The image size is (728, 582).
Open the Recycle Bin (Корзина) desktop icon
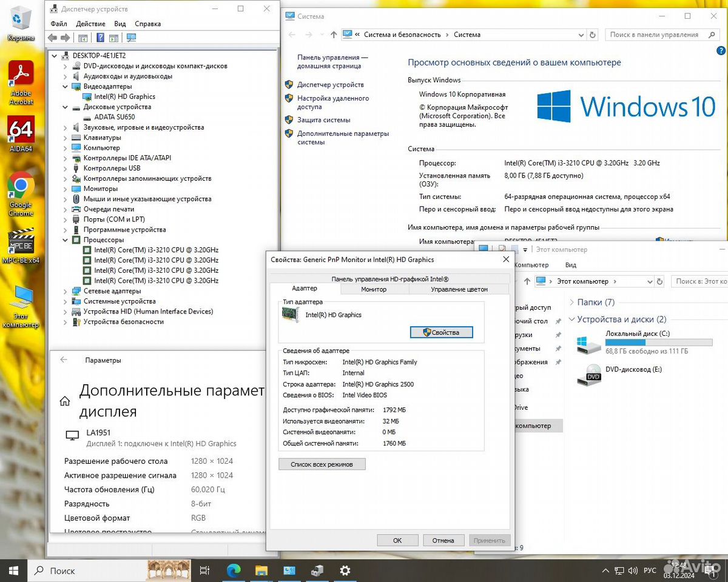(x=21, y=23)
